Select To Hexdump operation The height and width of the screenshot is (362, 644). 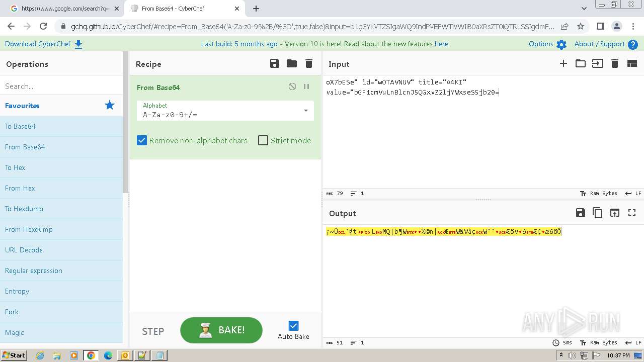[61, 209]
